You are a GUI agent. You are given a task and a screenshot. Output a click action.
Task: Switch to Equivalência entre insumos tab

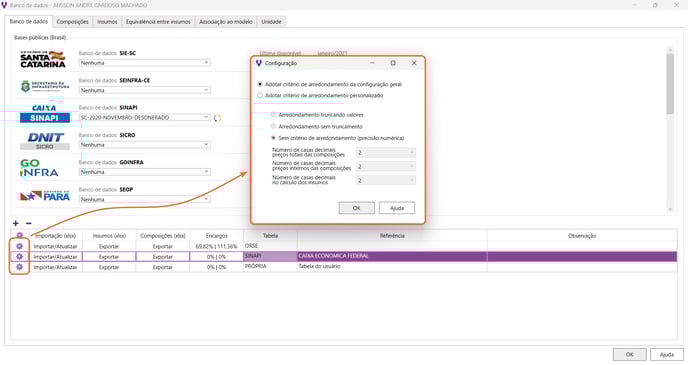point(158,21)
